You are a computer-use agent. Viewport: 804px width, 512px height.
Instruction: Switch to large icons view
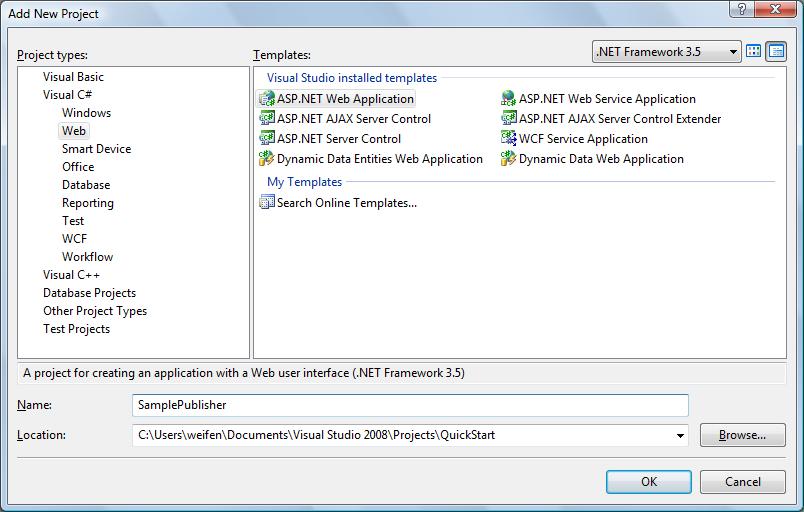[754, 51]
